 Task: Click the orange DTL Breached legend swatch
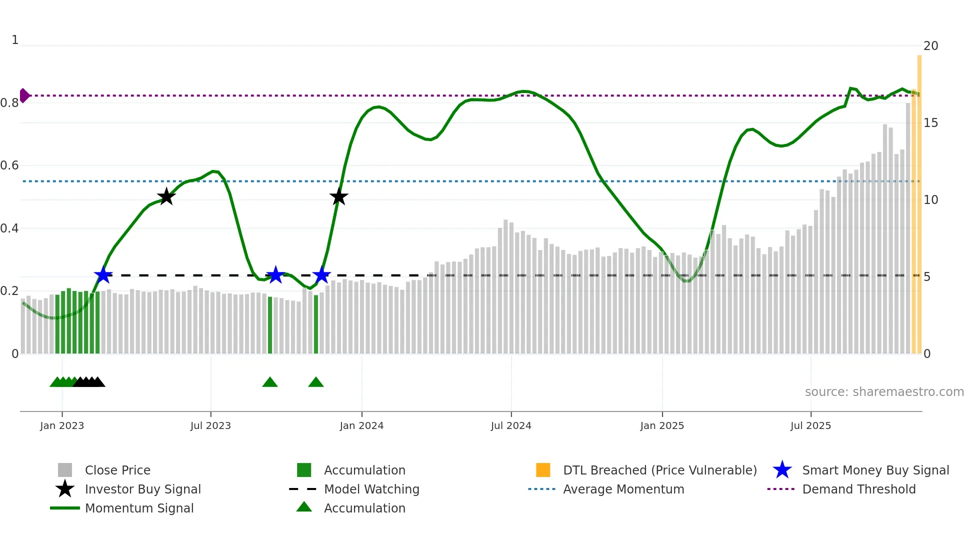coord(543,470)
